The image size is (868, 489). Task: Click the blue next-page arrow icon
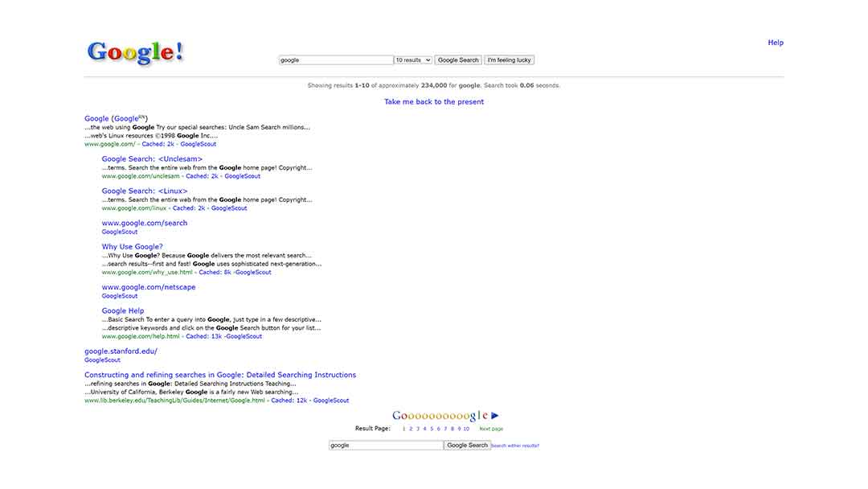click(x=495, y=416)
